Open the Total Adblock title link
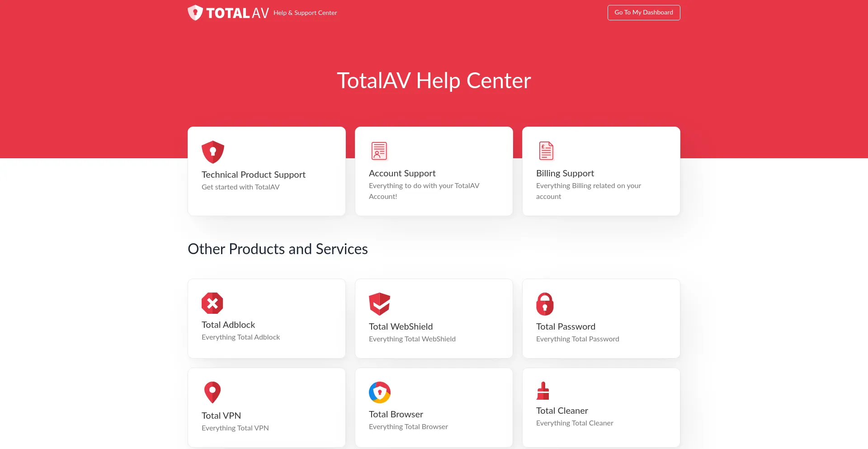Screen dimensions: 868x449 point(228,325)
